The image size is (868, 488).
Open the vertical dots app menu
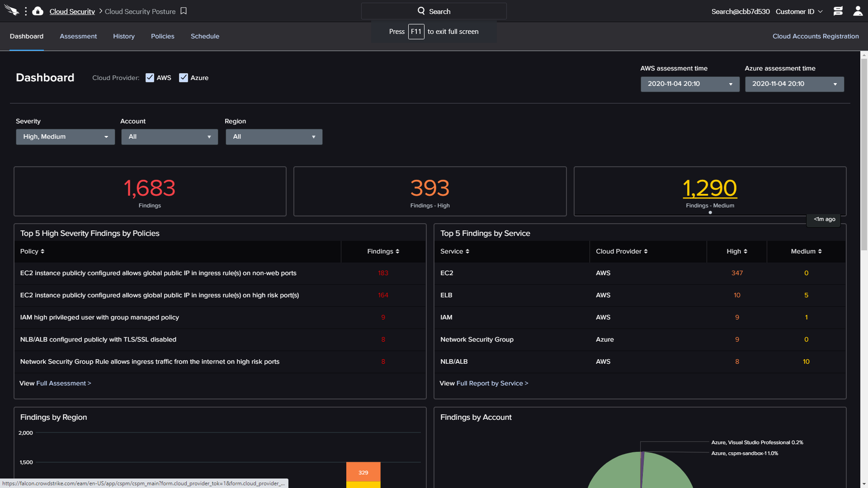[26, 11]
